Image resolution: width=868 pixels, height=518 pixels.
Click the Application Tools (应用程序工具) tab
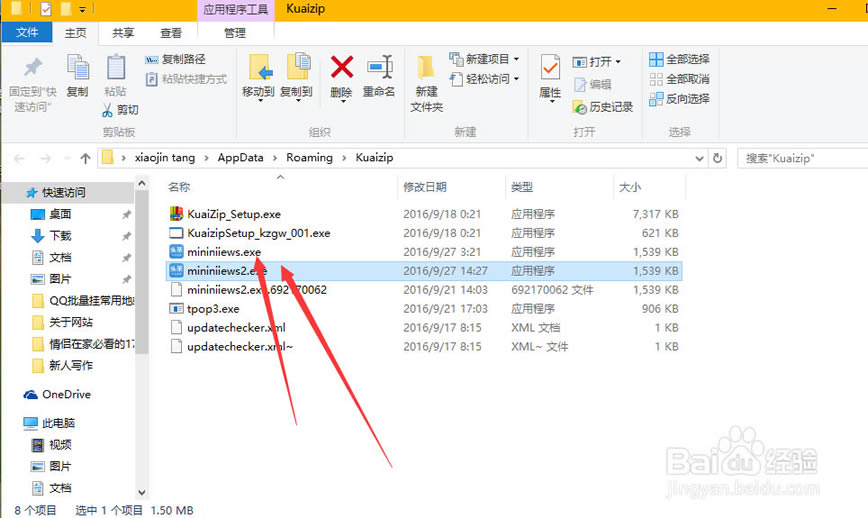coord(235,9)
